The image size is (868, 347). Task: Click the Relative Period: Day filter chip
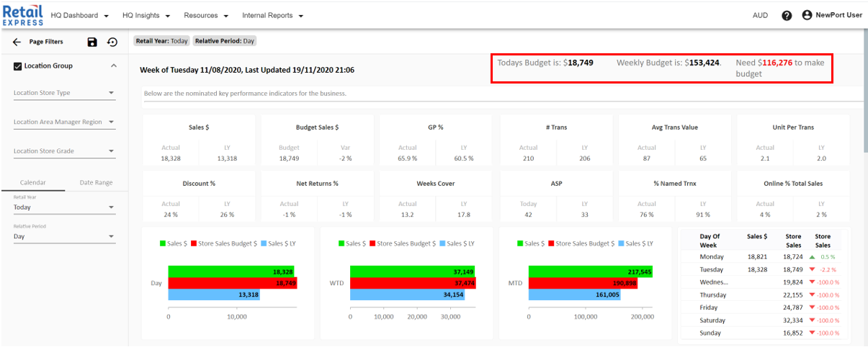coord(224,41)
